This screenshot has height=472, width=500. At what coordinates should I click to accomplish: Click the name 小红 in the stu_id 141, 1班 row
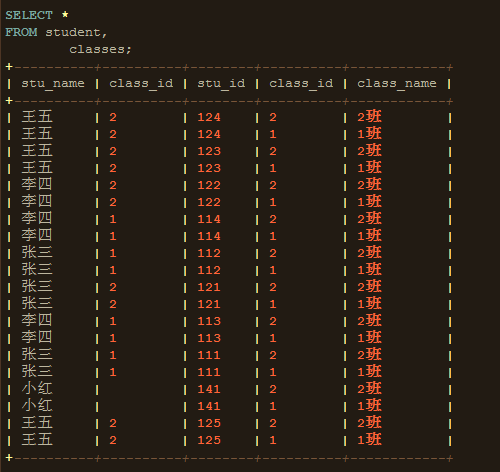coord(37,406)
